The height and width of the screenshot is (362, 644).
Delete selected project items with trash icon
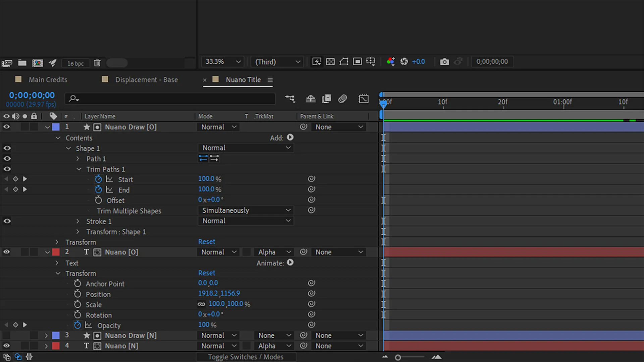point(97,63)
